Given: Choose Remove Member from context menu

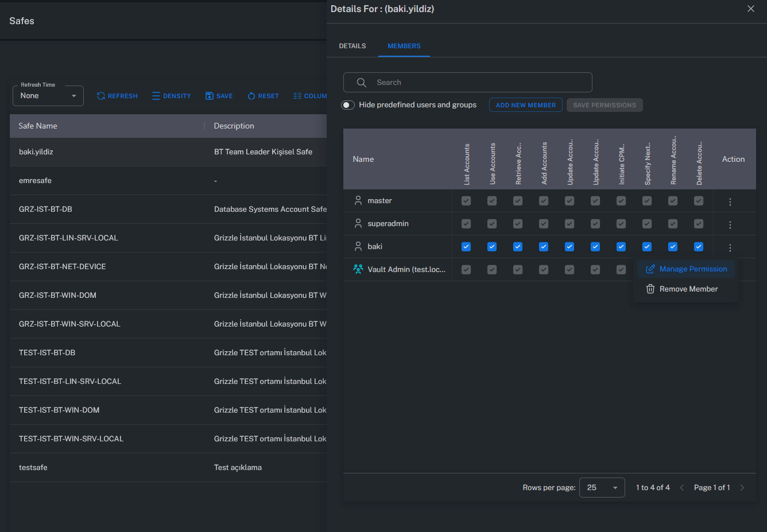Looking at the screenshot, I should tap(682, 289).
